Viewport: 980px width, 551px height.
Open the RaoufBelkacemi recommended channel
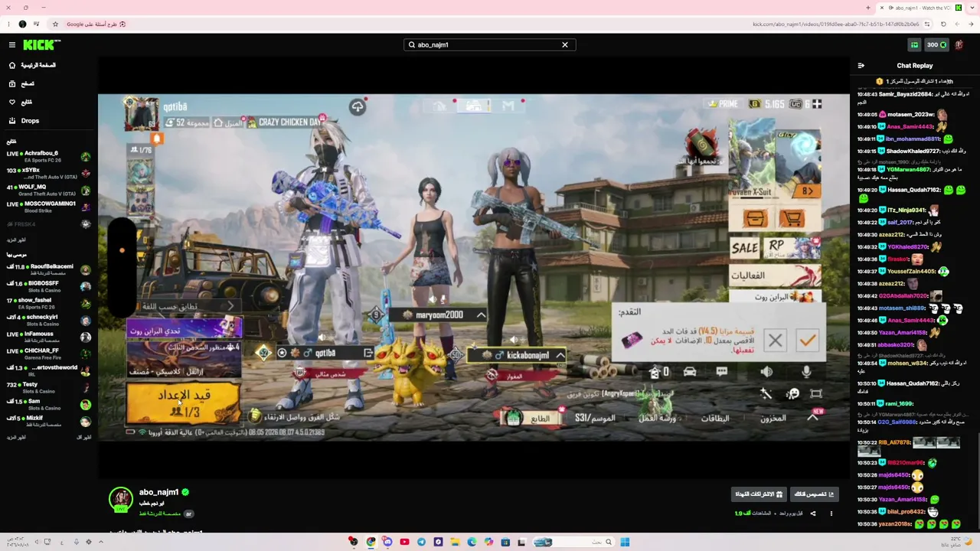tap(48, 269)
